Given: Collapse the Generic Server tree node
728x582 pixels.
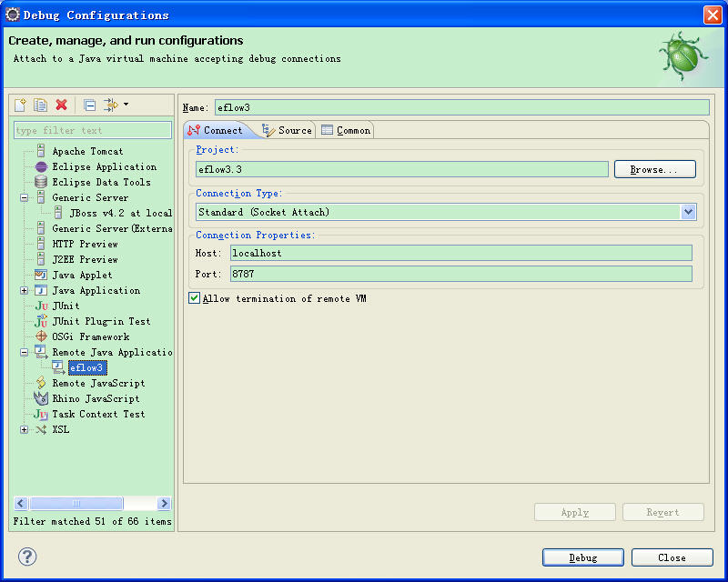Looking at the screenshot, I should [25, 197].
